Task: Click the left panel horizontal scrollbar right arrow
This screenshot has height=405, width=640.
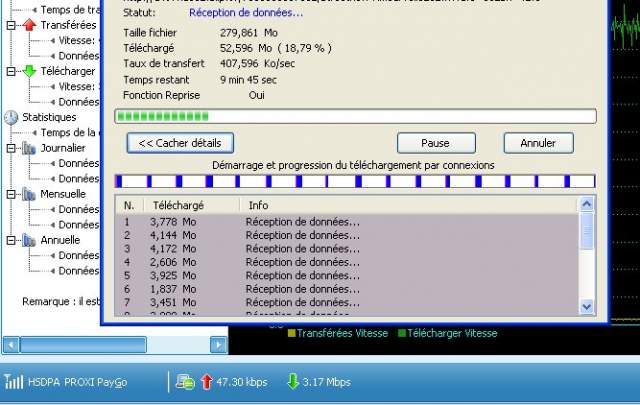Action: [x=218, y=345]
